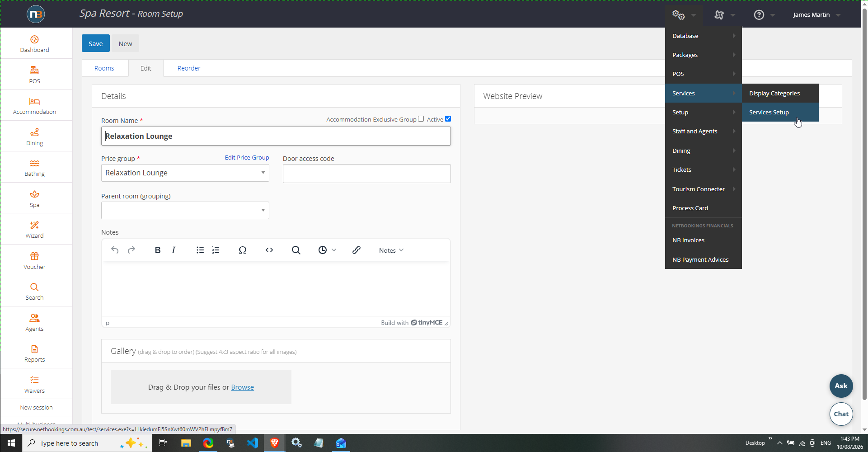Insert a bullet list in Notes

click(x=200, y=250)
